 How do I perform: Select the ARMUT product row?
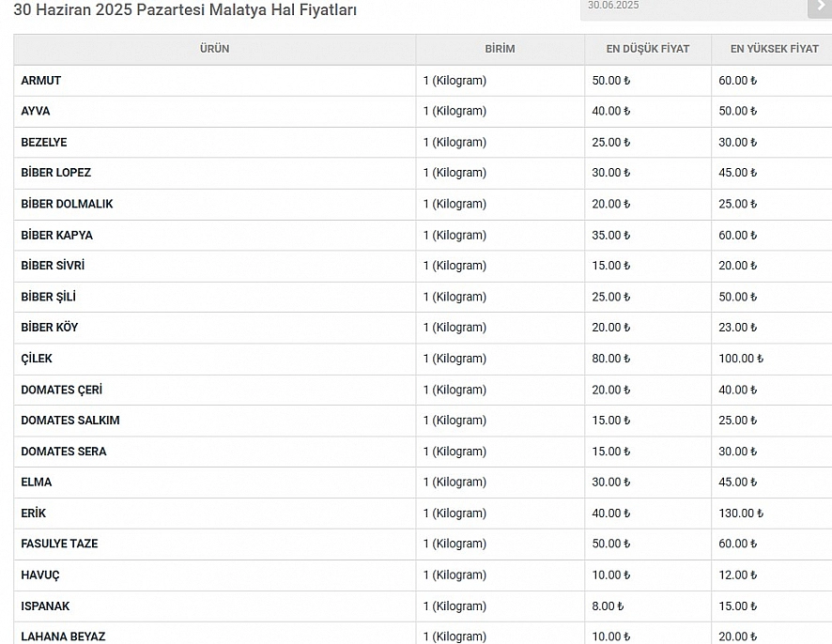pos(423,81)
